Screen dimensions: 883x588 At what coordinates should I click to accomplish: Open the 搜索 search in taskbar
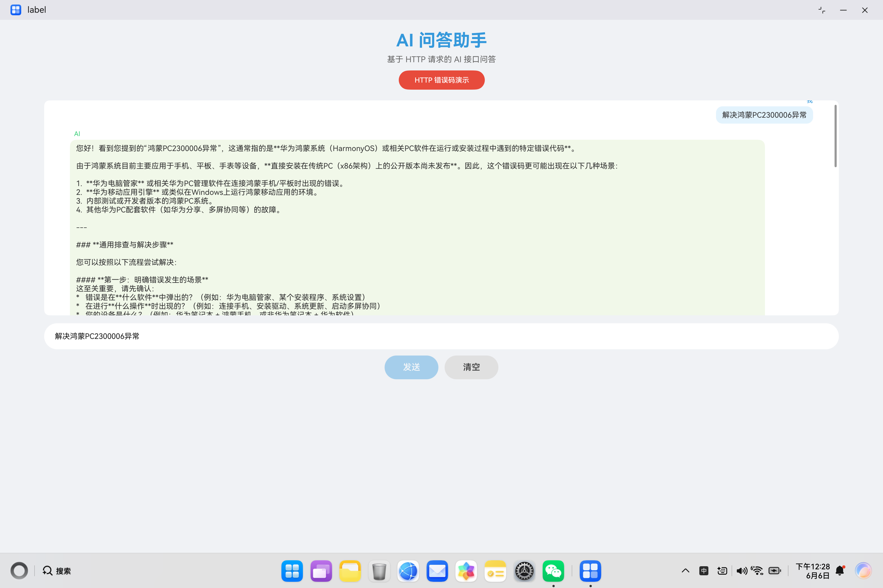click(x=57, y=571)
